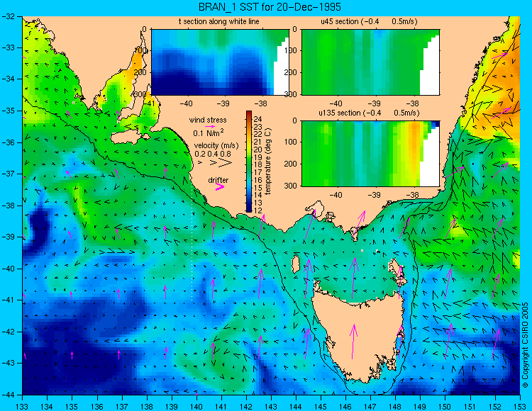Click the "200" depth label of u135 section

coord(291,164)
